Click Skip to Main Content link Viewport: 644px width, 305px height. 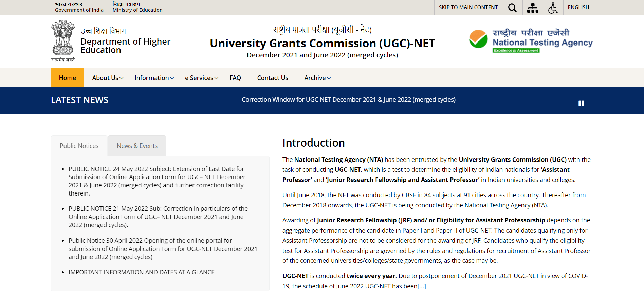[x=468, y=7]
